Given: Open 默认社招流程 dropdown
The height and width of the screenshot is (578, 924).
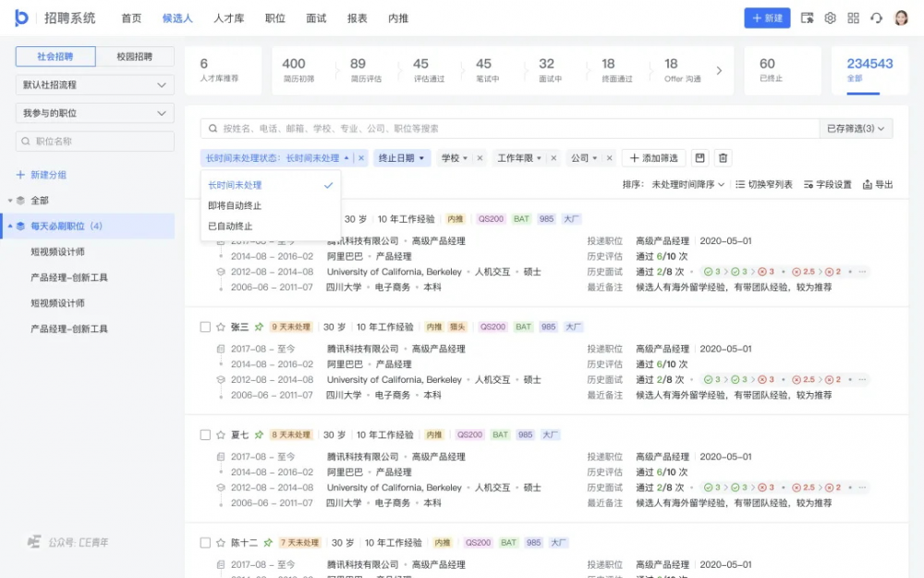Looking at the screenshot, I should point(95,85).
